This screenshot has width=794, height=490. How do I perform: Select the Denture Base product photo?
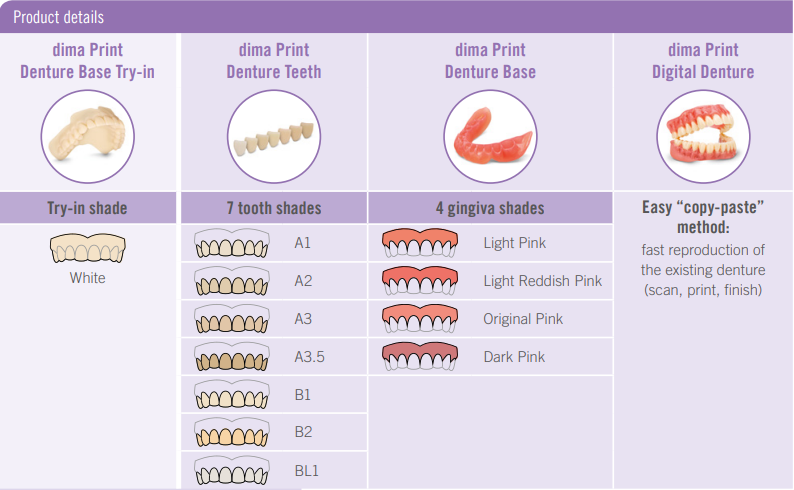coord(490,137)
